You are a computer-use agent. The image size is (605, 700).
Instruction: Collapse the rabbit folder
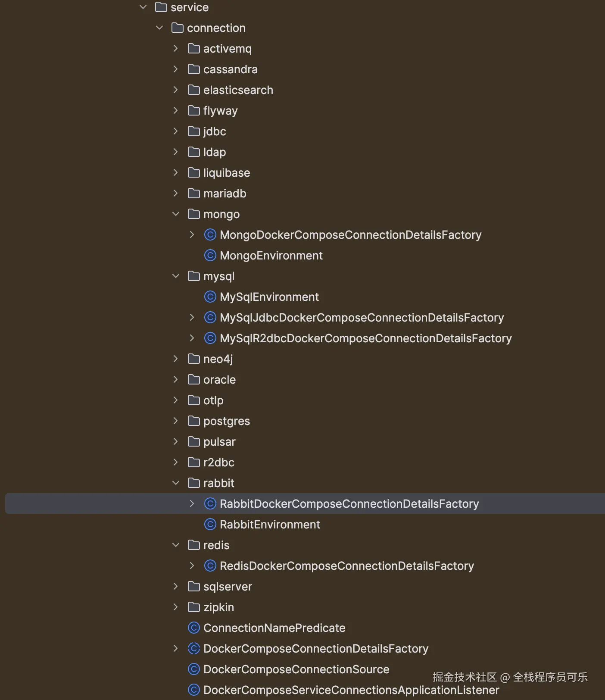pos(176,483)
